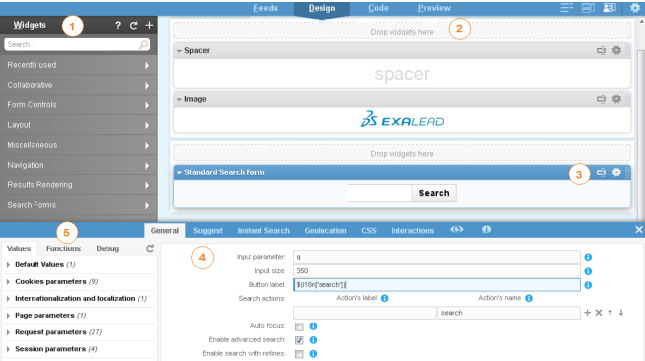Expand Internationalization and localization node
The width and height of the screenshot is (645, 361).
8,299
